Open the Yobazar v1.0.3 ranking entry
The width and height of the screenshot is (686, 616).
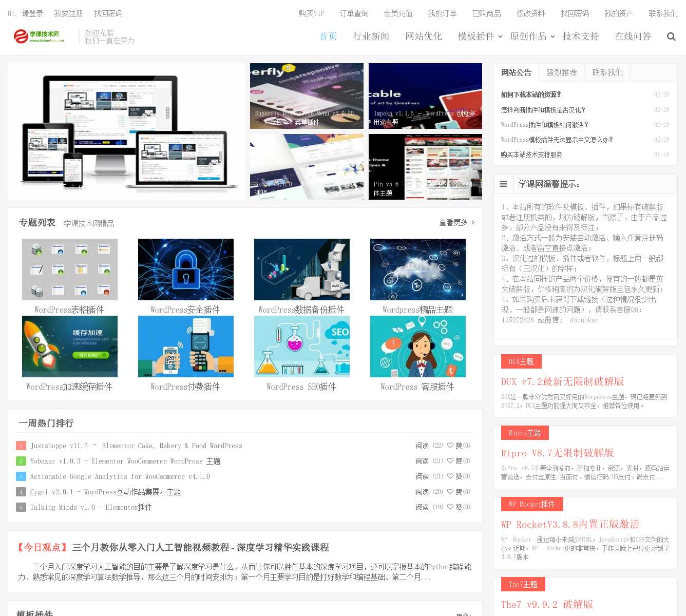coord(125,461)
